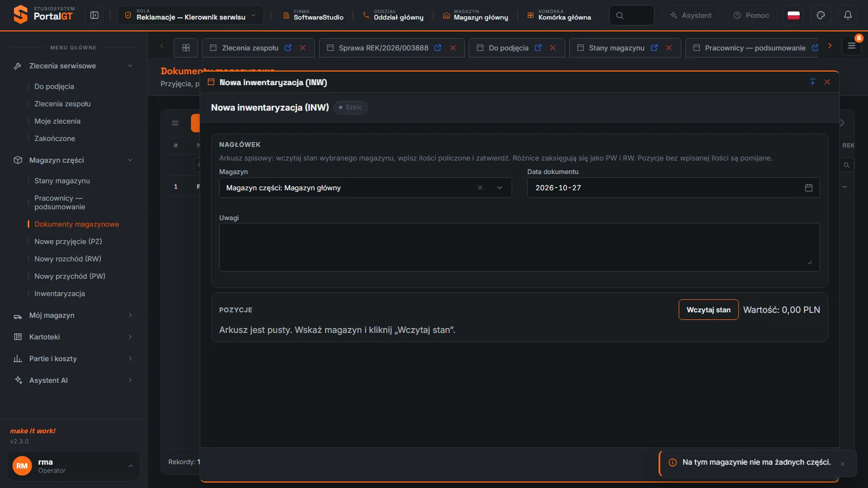Switch theme with the palette icon

pos(821,15)
